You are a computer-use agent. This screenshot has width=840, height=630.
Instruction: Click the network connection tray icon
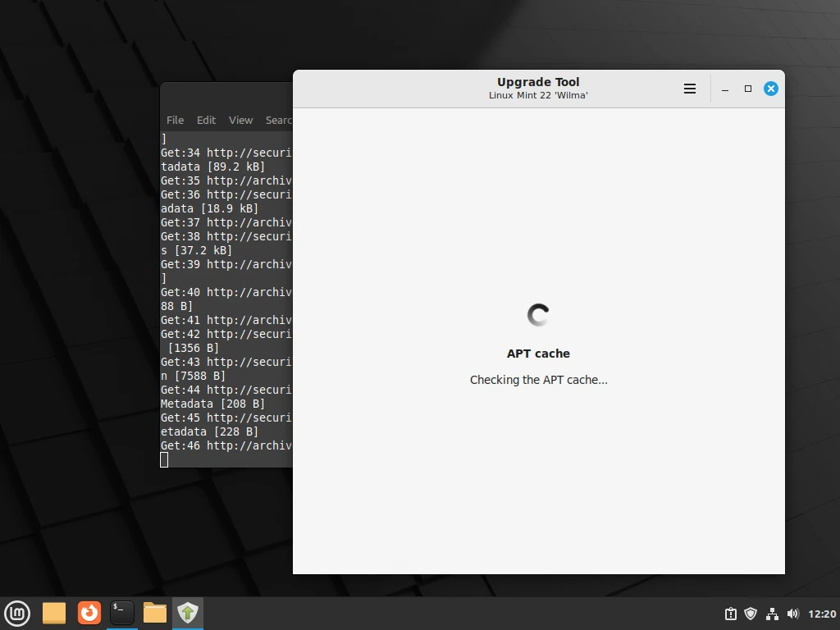pyautogui.click(x=772, y=614)
